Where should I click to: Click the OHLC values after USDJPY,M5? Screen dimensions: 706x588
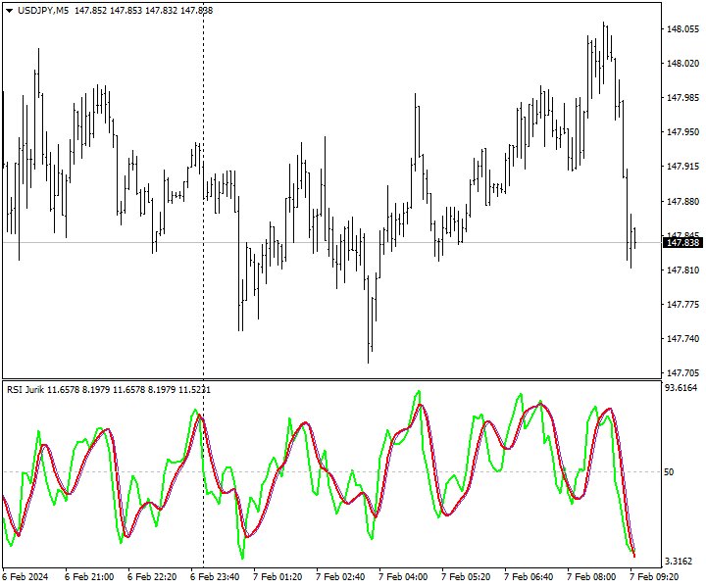click(143, 11)
